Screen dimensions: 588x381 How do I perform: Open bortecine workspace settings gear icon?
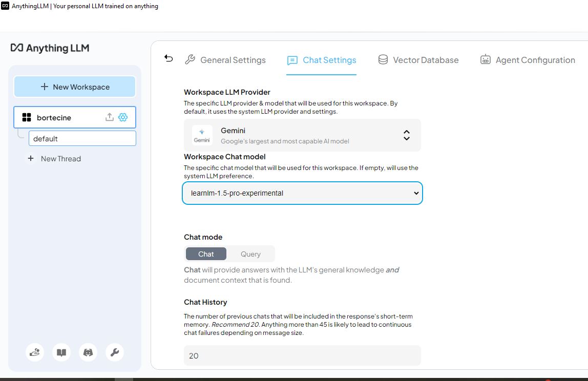click(122, 117)
